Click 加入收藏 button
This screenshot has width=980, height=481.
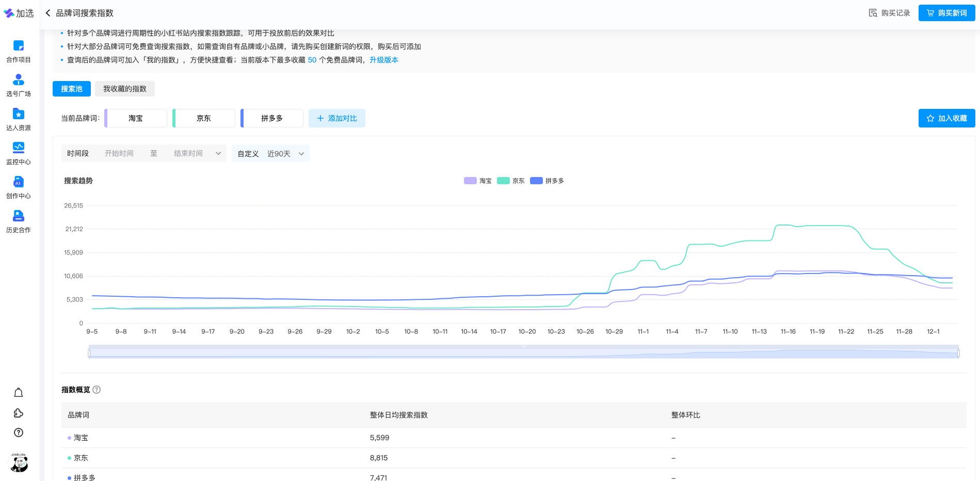click(946, 118)
